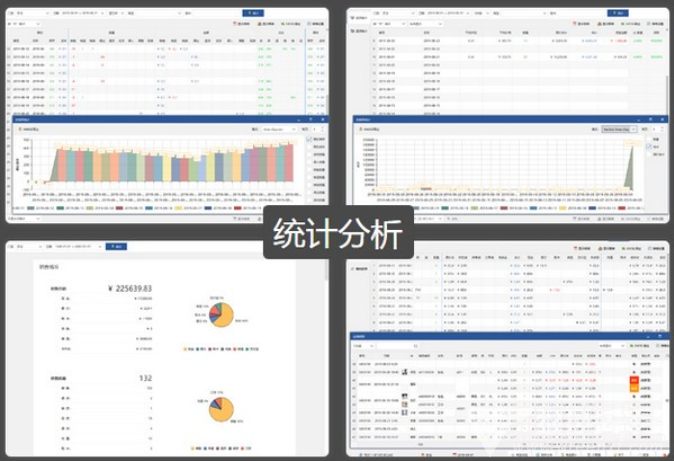
Task: Click the blue query button in the sales summary window
Action: [x=116, y=246]
